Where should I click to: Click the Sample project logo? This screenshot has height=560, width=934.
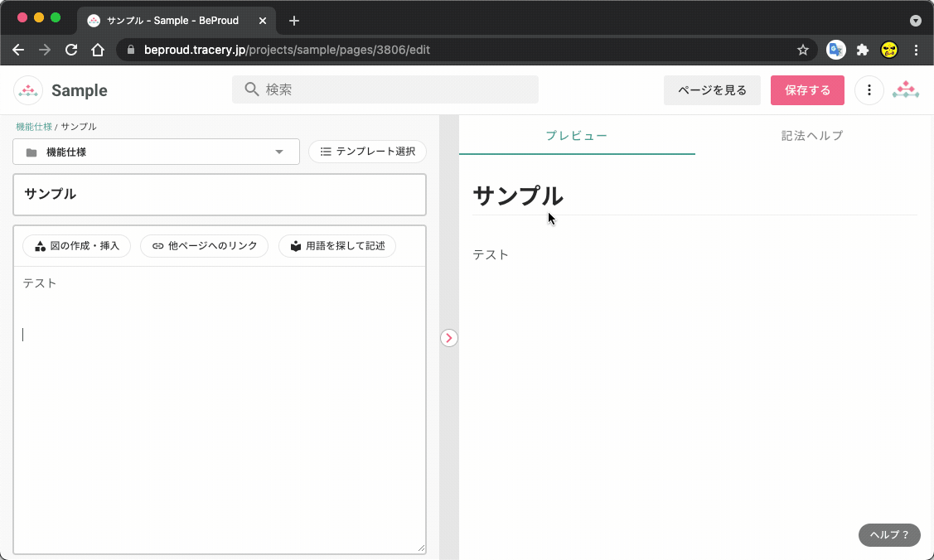coord(27,89)
